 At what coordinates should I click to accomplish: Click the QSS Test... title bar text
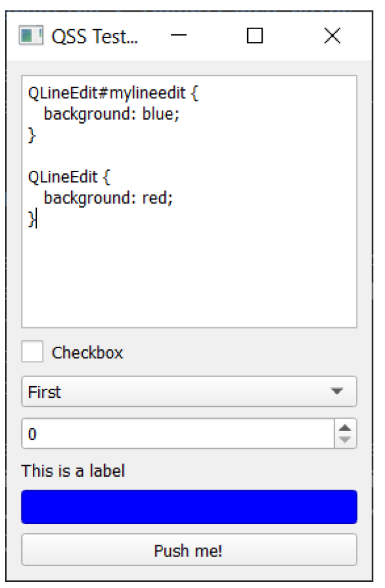(95, 36)
